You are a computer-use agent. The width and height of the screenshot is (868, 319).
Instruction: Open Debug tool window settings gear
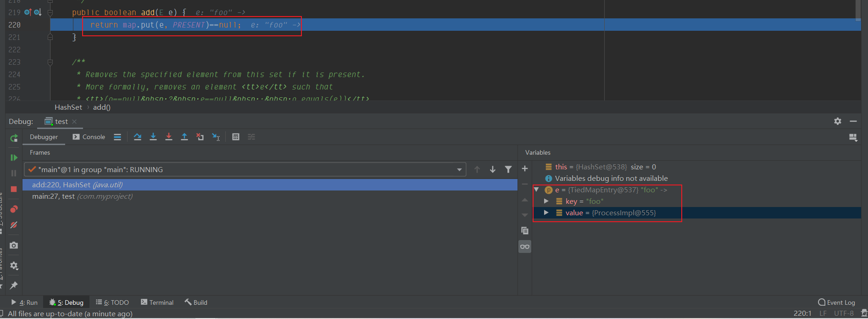[838, 121]
